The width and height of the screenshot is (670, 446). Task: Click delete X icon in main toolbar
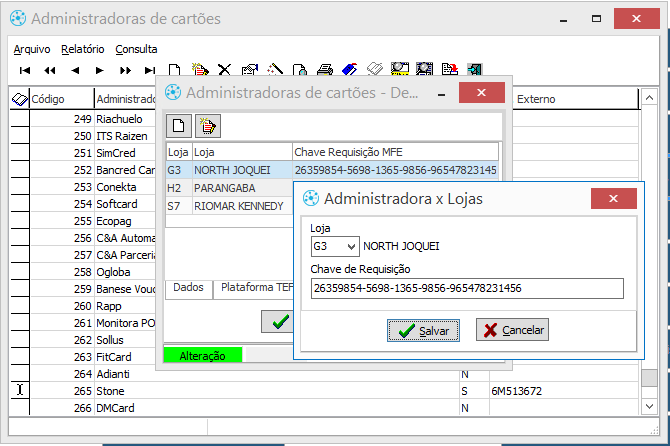point(224,70)
